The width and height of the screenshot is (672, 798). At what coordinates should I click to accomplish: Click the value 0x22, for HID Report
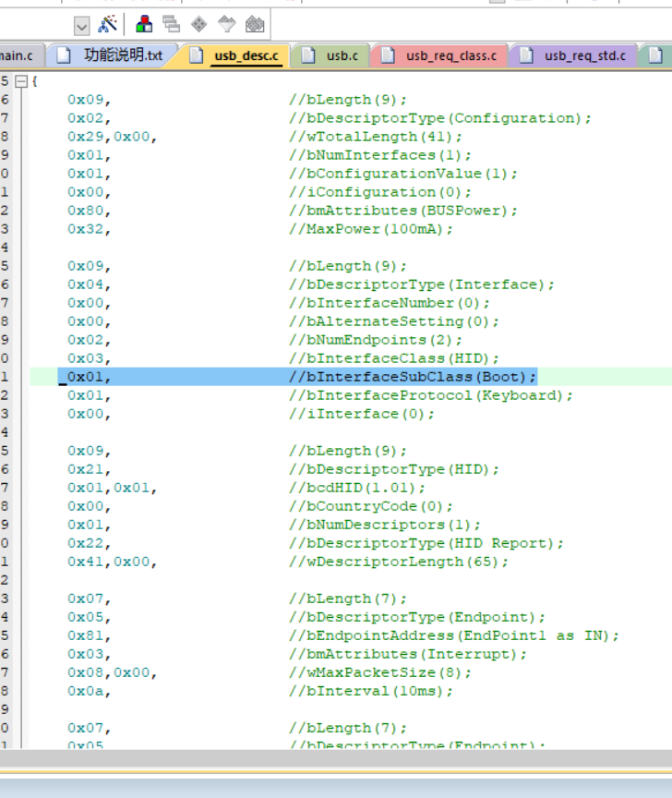pyautogui.click(x=89, y=543)
